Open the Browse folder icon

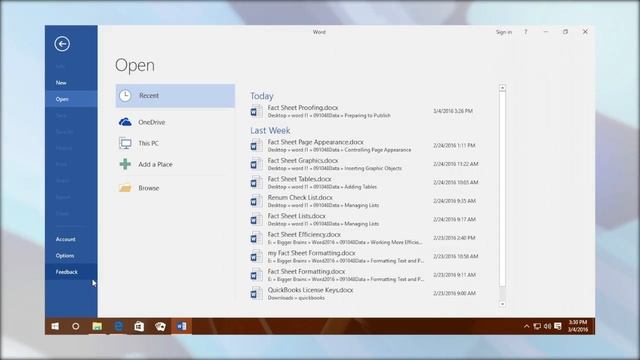(x=125, y=188)
